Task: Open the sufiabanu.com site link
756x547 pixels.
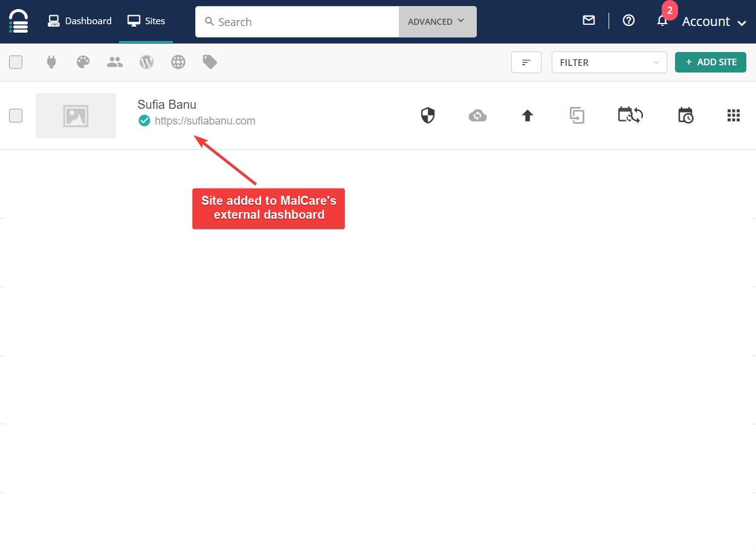Action: [x=205, y=120]
